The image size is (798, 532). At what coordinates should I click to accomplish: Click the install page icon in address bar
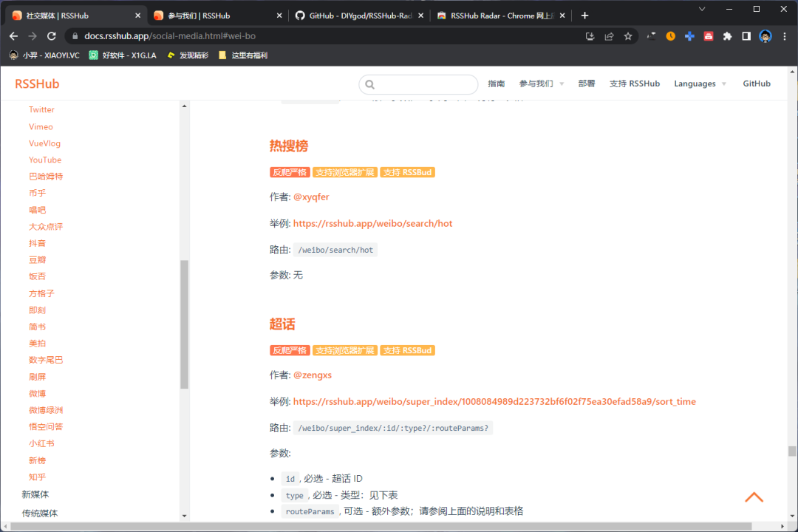pyautogui.click(x=590, y=35)
